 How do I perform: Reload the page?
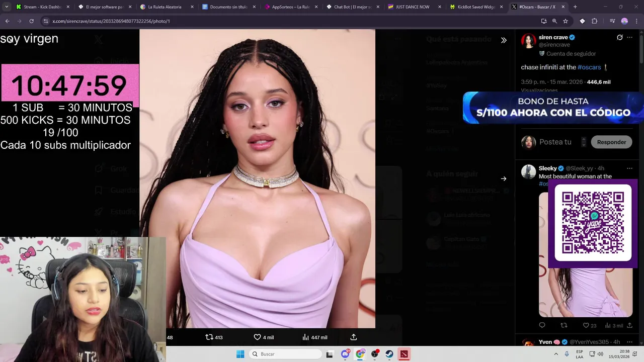tap(31, 21)
